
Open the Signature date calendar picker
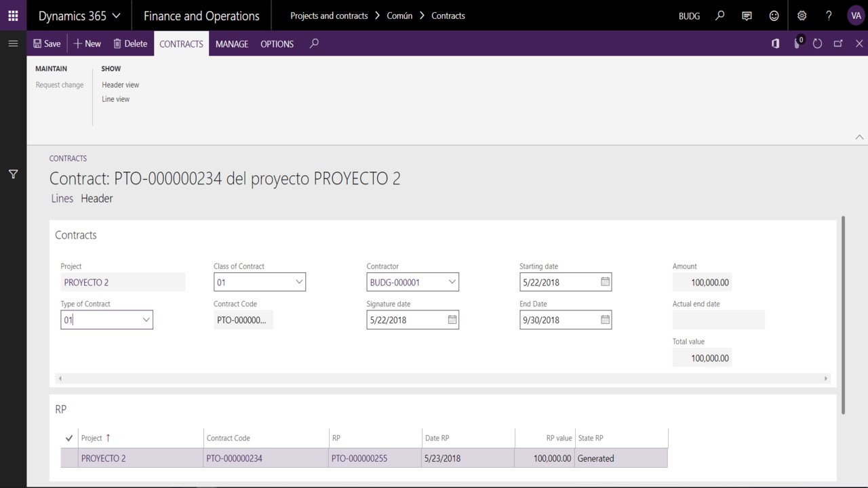tap(452, 319)
